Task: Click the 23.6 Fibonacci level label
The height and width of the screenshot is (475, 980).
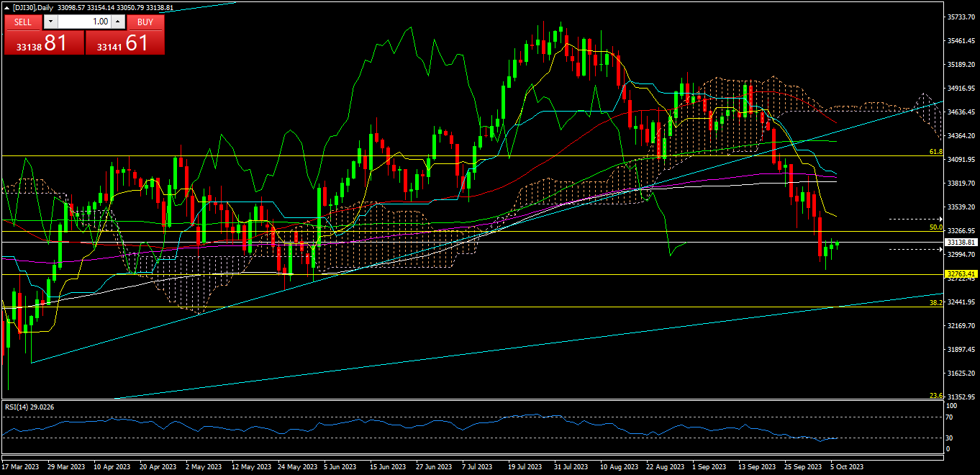Action: [935, 396]
